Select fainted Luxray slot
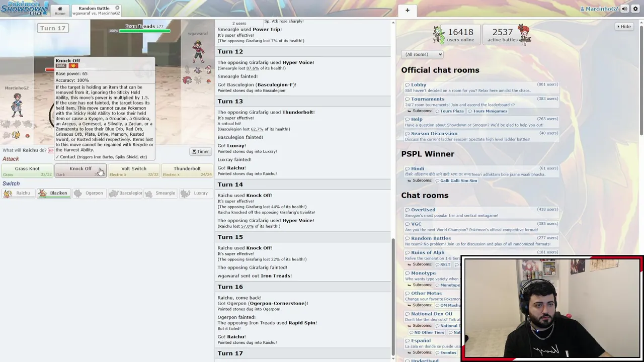The height and width of the screenshot is (362, 644). point(196,193)
